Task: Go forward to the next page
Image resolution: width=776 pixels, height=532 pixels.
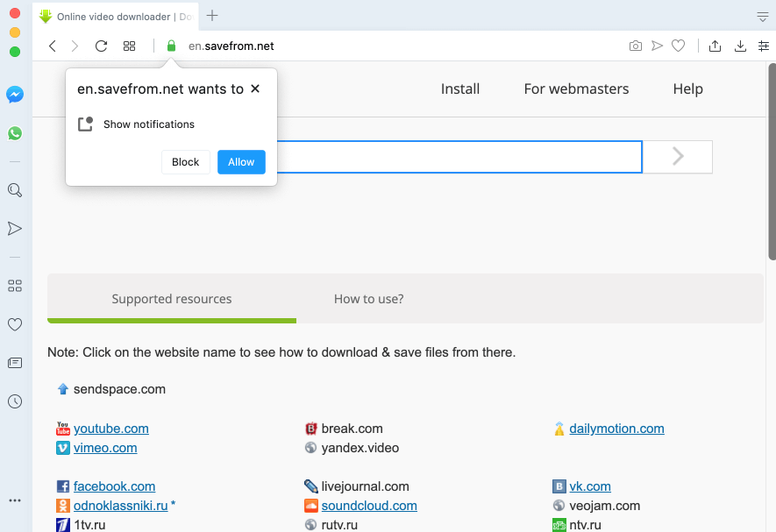Action: coord(75,46)
